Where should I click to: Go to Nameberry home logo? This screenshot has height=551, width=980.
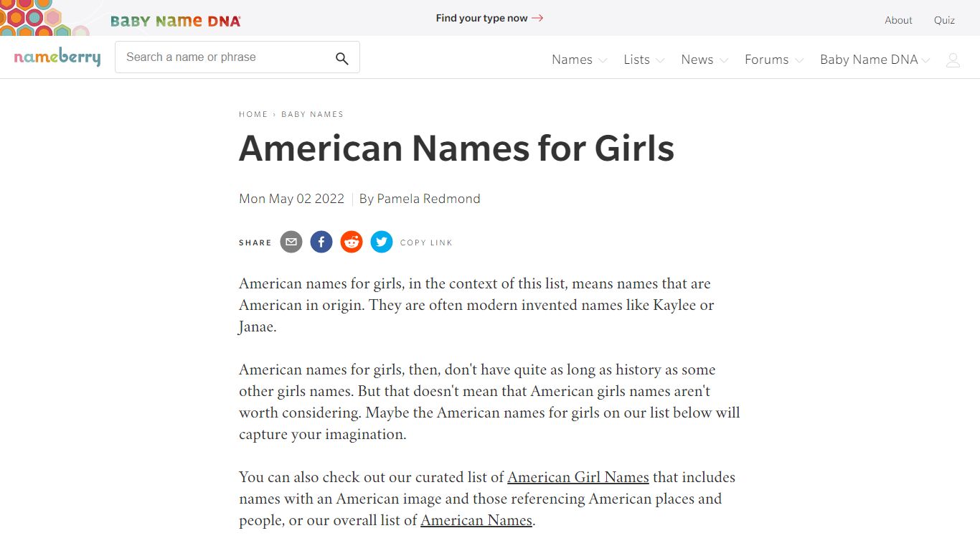tap(57, 57)
